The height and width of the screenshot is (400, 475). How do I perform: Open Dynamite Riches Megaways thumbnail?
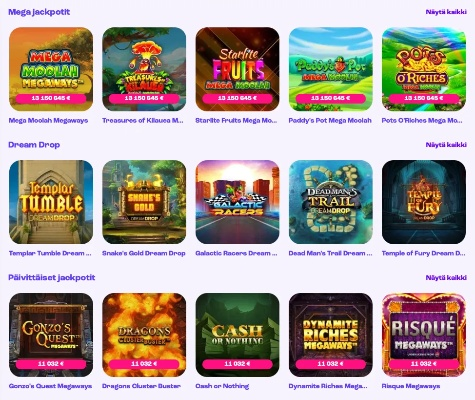pos(331,335)
